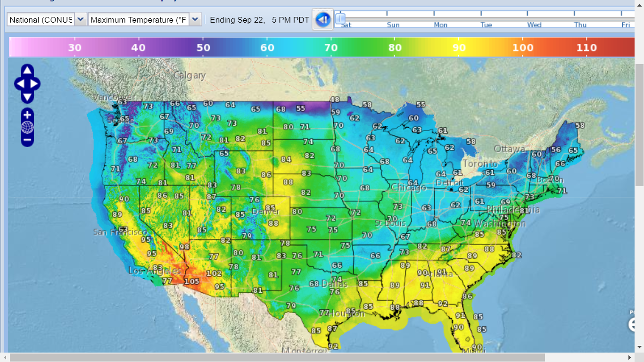644x362 pixels.
Task: Click the Chicago label on the map
Action: (x=408, y=188)
